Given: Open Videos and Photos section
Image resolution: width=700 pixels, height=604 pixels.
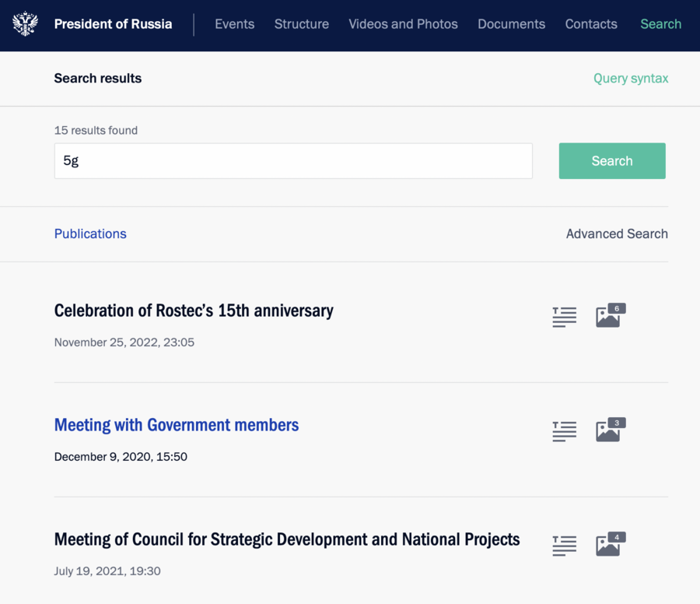Looking at the screenshot, I should pyautogui.click(x=403, y=24).
